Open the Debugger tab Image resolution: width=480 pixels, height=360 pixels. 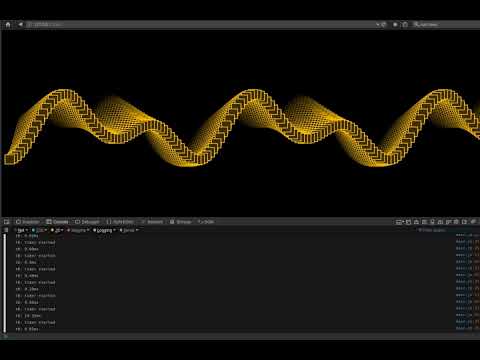tap(87, 222)
